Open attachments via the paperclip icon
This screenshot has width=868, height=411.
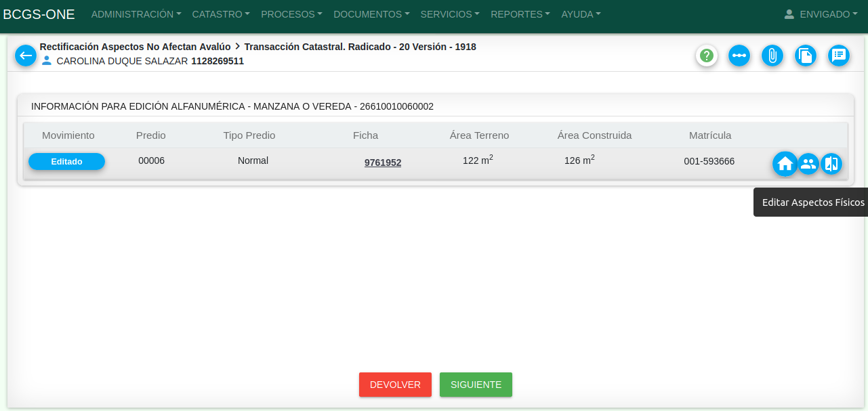tap(772, 56)
